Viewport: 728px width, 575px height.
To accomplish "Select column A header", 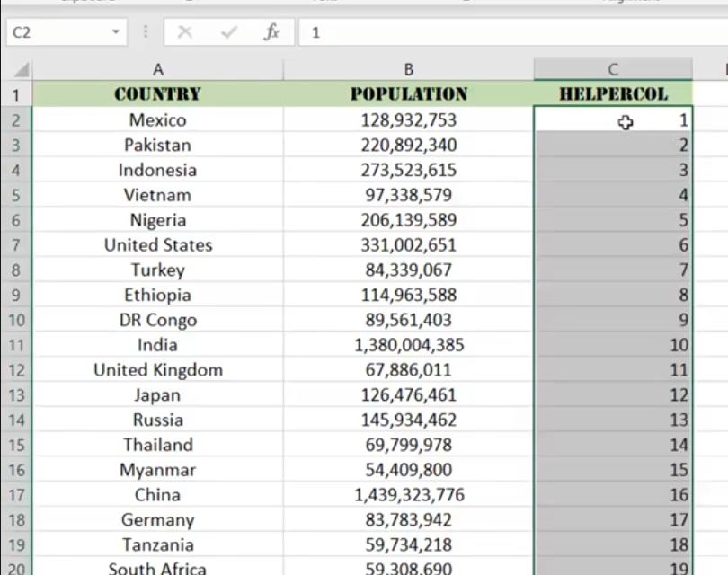I will point(158,69).
